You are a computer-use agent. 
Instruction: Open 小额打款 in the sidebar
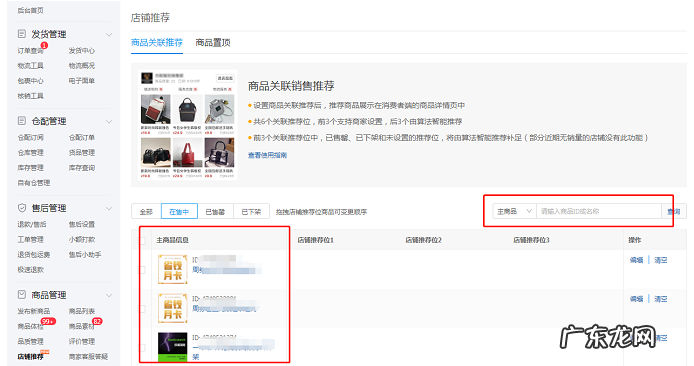(82, 239)
